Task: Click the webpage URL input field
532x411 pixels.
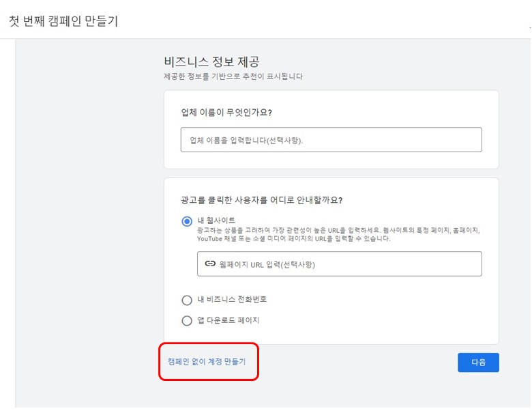Action: [339, 264]
